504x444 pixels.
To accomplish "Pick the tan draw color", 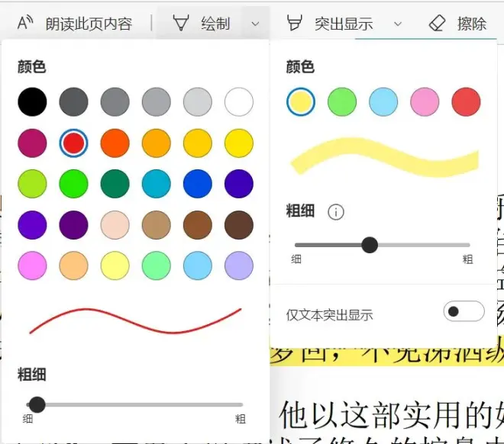I will (x=157, y=225).
